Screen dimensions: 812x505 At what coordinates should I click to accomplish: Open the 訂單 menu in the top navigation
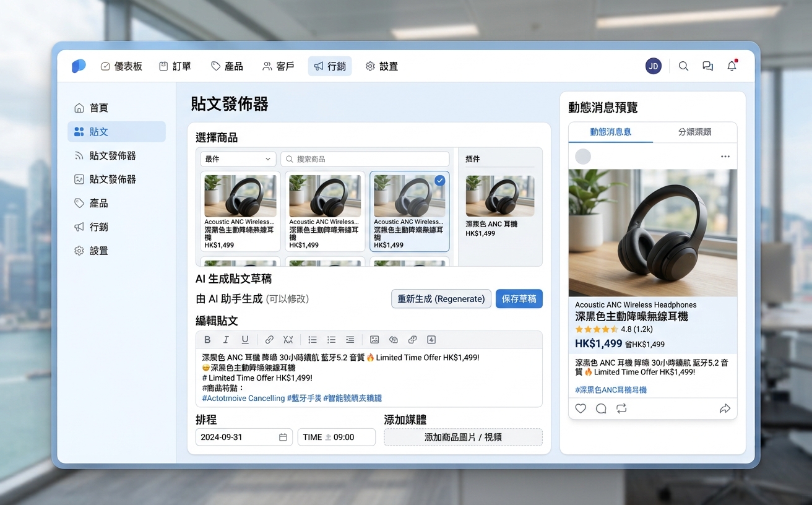point(175,66)
